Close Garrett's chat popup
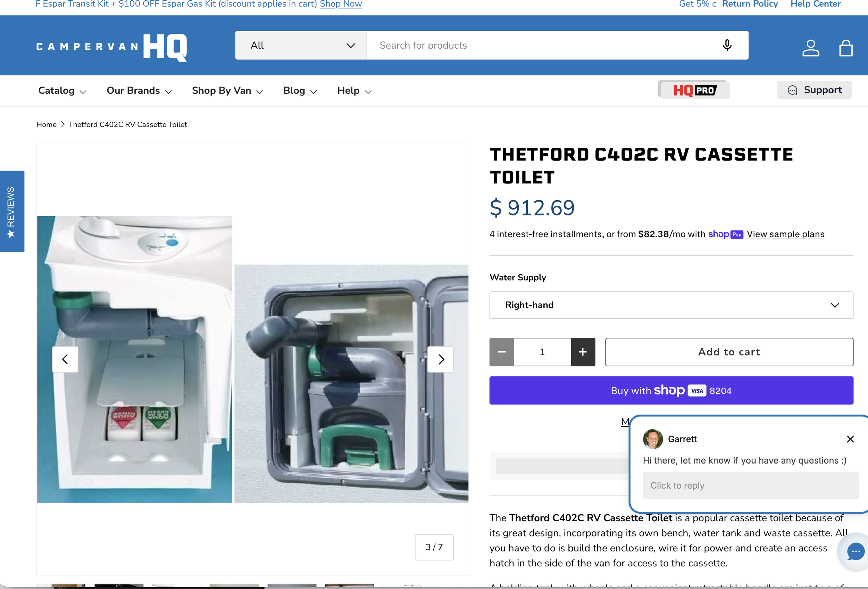Viewport: 868px width, 589px height. pyautogui.click(x=850, y=439)
